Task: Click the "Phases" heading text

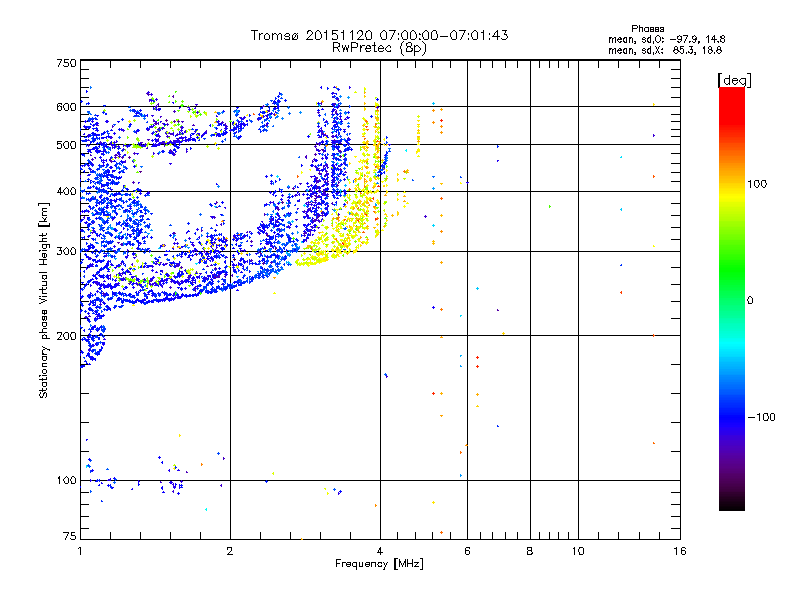Action: pos(647,29)
